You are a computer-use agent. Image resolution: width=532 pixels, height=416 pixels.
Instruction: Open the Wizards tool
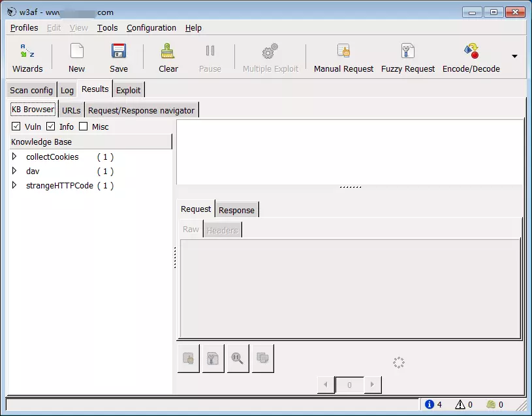pyautogui.click(x=27, y=57)
